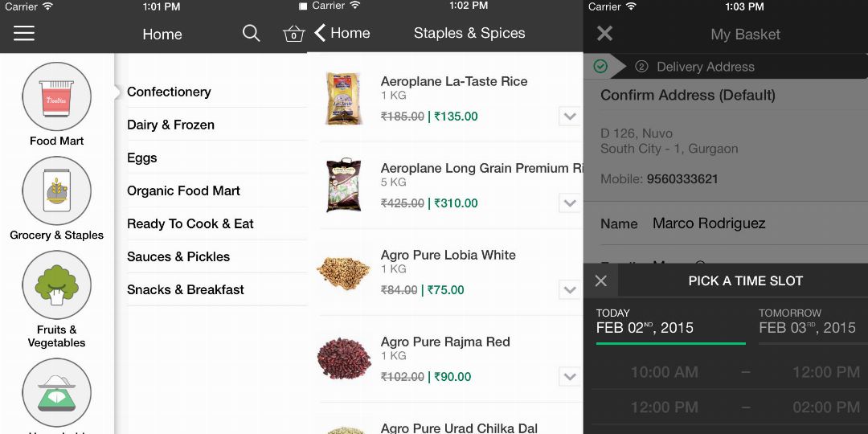Tap the search magnifier icon
Viewport: 868px width, 434px height.
[252, 34]
